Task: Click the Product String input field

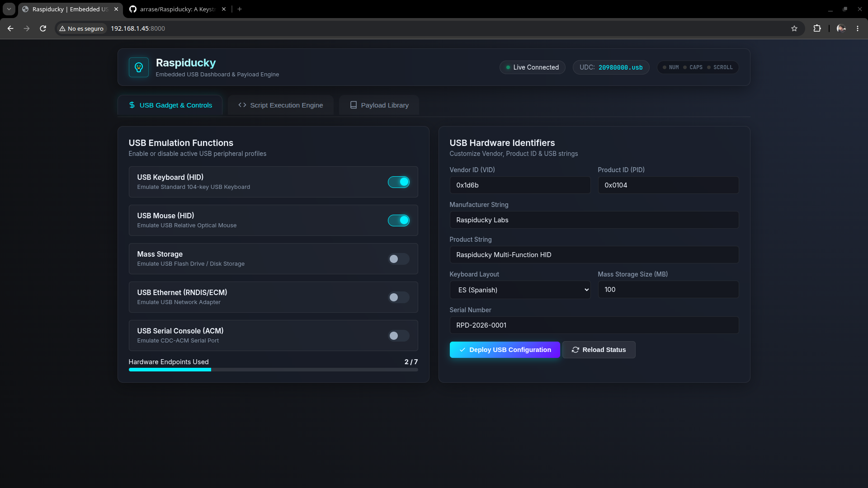Action: point(594,255)
